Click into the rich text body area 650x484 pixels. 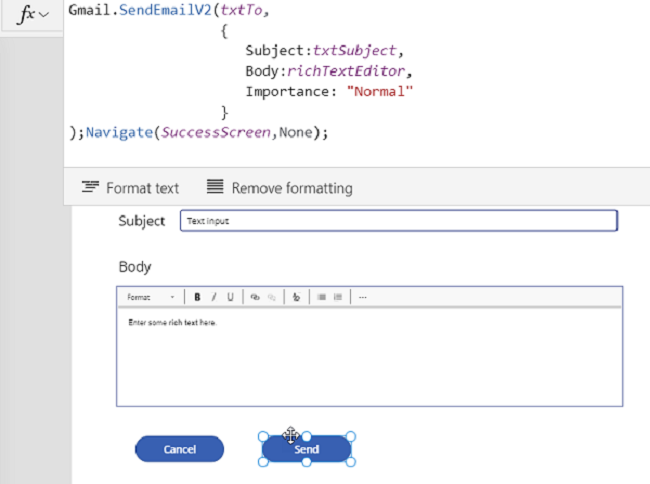pos(369,356)
